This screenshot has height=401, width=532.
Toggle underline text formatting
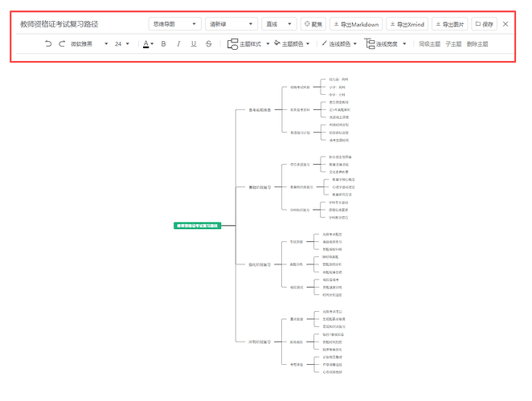194,44
